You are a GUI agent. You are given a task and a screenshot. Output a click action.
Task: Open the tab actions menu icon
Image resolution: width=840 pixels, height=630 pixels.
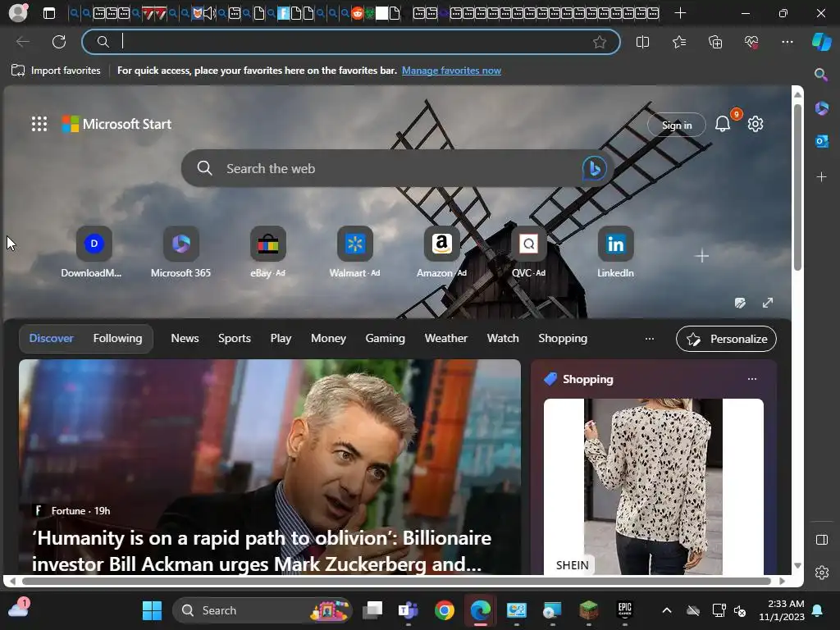[x=48, y=13]
